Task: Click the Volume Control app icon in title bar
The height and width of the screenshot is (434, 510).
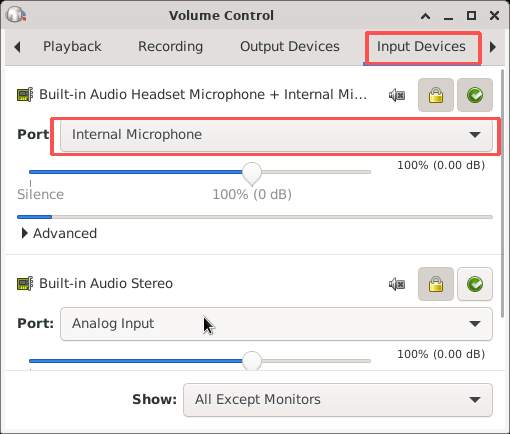Action: pyautogui.click(x=16, y=15)
